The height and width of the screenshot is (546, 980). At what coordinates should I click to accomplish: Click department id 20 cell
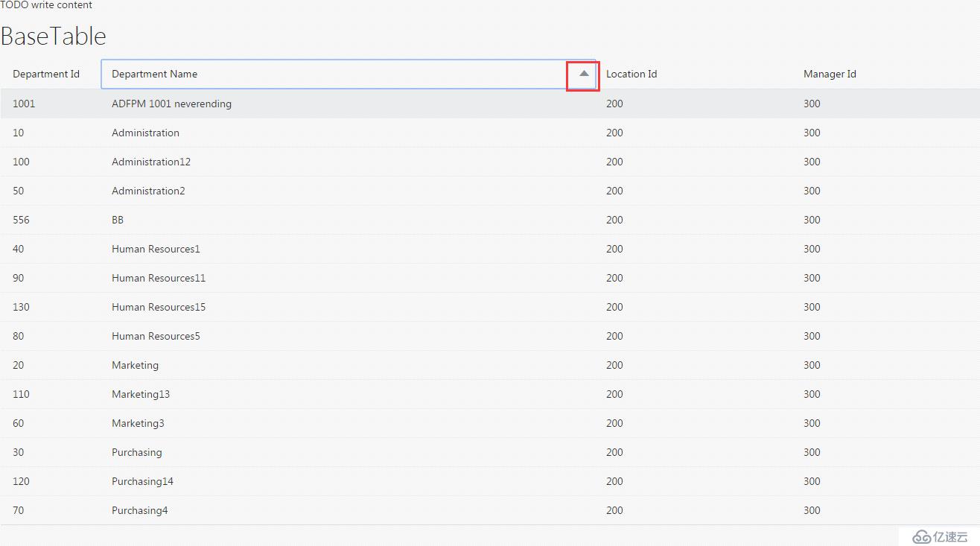[18, 365]
